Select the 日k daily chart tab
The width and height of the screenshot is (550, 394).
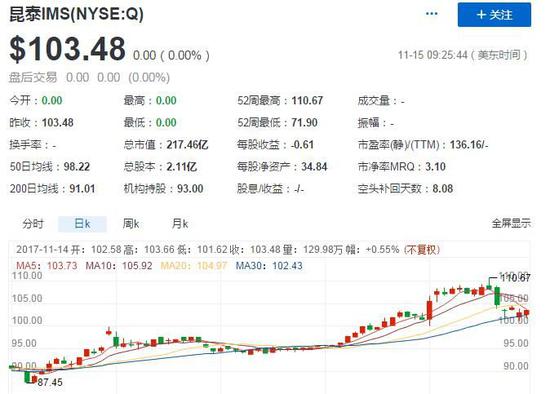click(82, 224)
